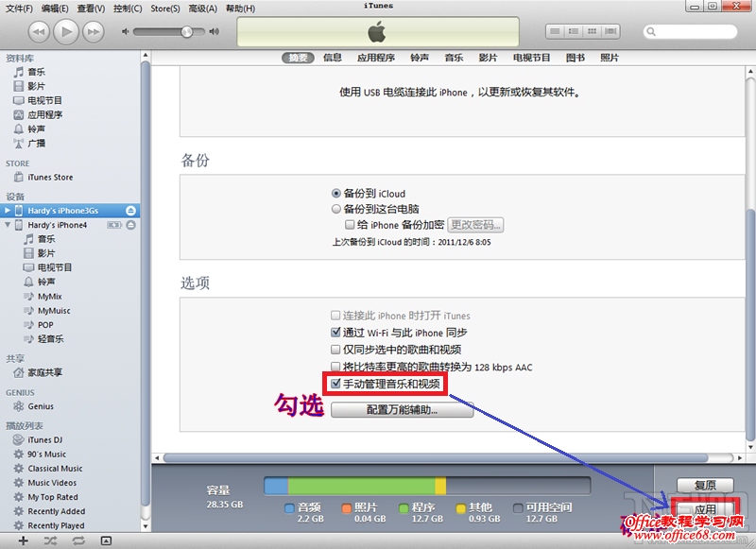The width and height of the screenshot is (756, 549).
Task: Switch to Cover Flow view icon
Action: pyautogui.click(x=610, y=31)
